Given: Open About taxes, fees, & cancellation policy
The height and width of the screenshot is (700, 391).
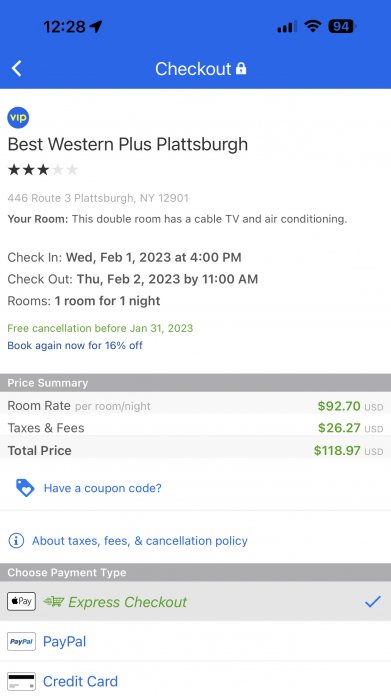Looking at the screenshot, I should [x=140, y=541].
